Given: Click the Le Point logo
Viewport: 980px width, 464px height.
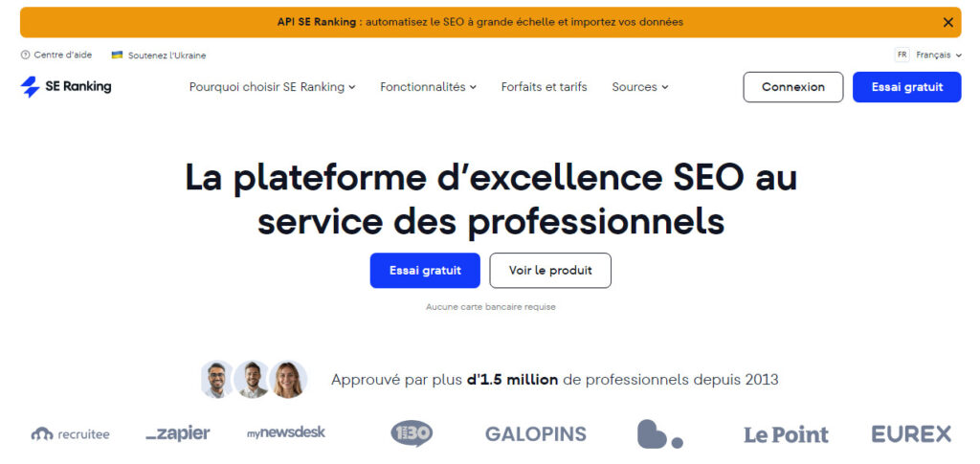Looking at the screenshot, I should [786, 434].
